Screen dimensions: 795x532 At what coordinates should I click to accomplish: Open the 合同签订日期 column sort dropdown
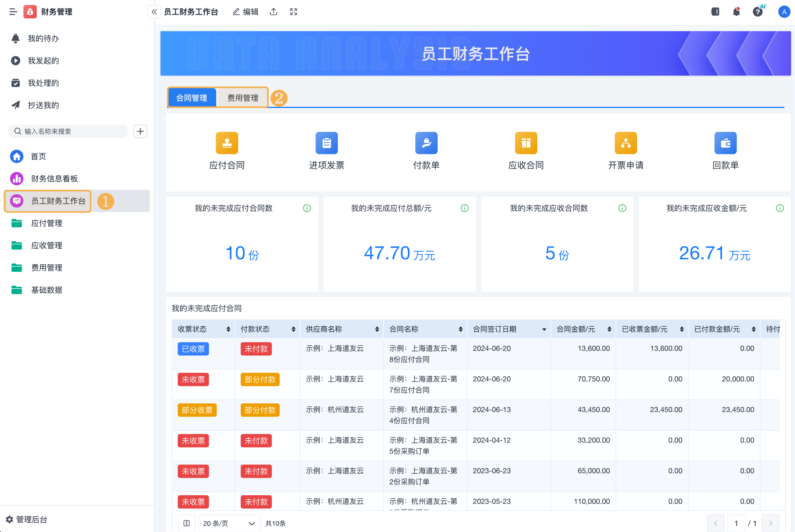pos(544,330)
